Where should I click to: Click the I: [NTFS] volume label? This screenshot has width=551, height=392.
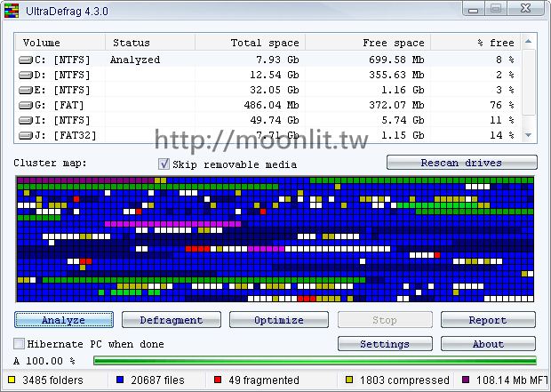pos(62,120)
